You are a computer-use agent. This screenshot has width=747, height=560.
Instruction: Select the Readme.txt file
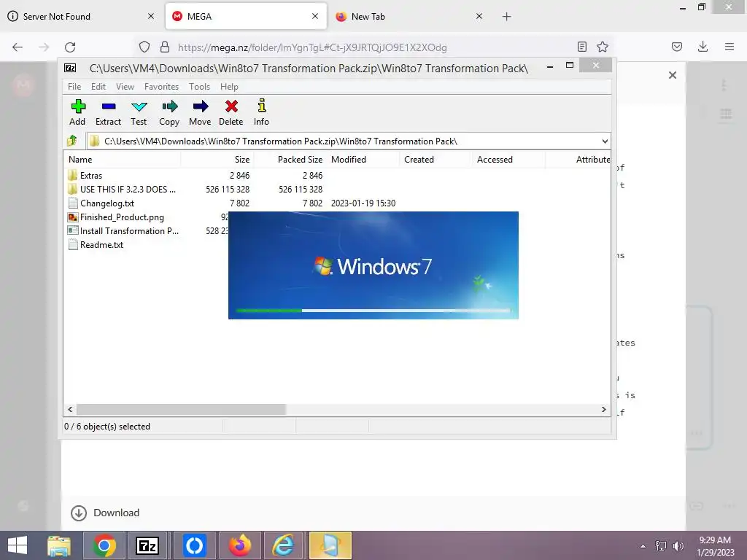coord(101,245)
